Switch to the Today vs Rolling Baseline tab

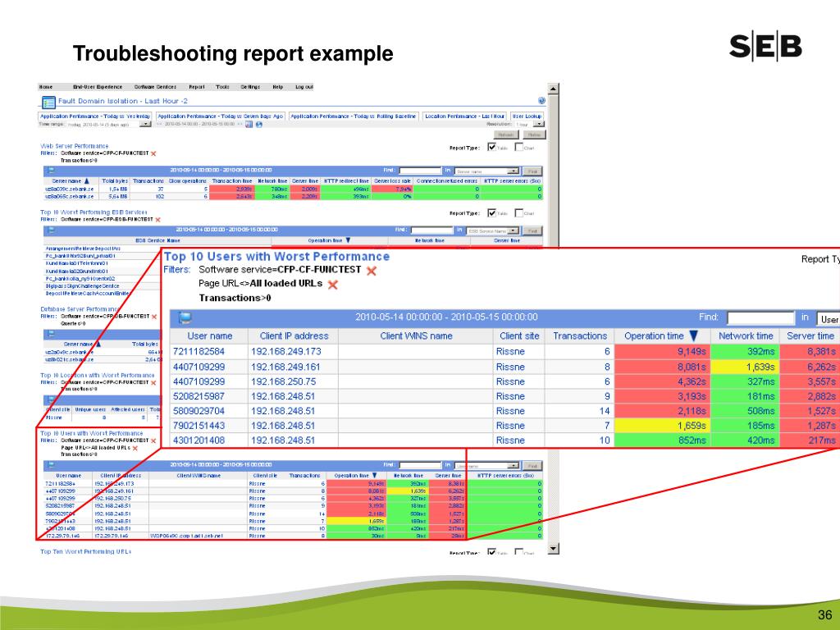[x=353, y=116]
